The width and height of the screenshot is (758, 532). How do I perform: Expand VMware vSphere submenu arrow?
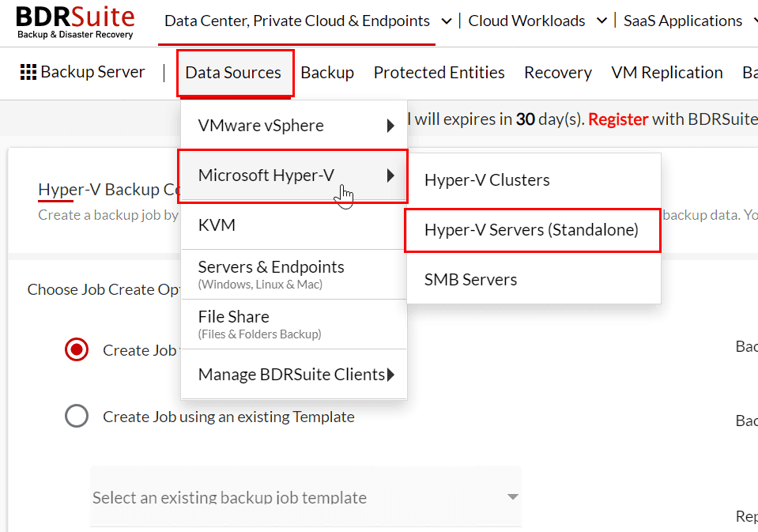pyautogui.click(x=390, y=126)
